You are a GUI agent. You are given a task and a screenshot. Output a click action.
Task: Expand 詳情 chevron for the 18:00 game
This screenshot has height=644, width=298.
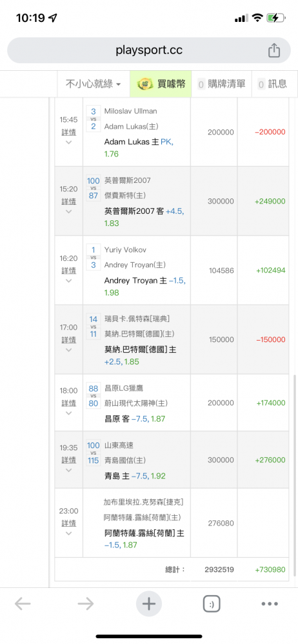69,413
